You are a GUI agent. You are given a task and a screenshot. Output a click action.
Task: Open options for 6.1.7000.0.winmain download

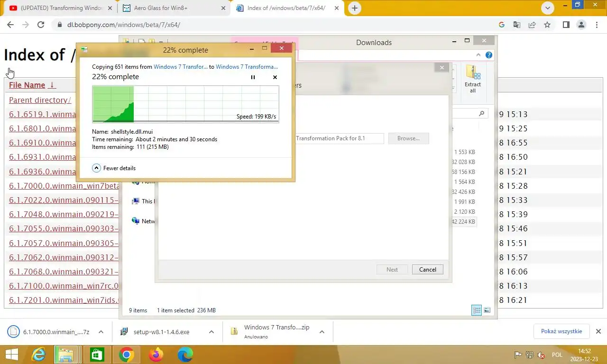pyautogui.click(x=101, y=332)
